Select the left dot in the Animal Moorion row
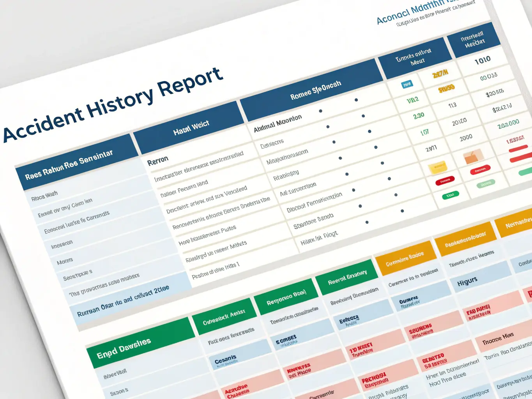Image resolution: width=532 pixels, height=399 pixels. click(x=320, y=111)
